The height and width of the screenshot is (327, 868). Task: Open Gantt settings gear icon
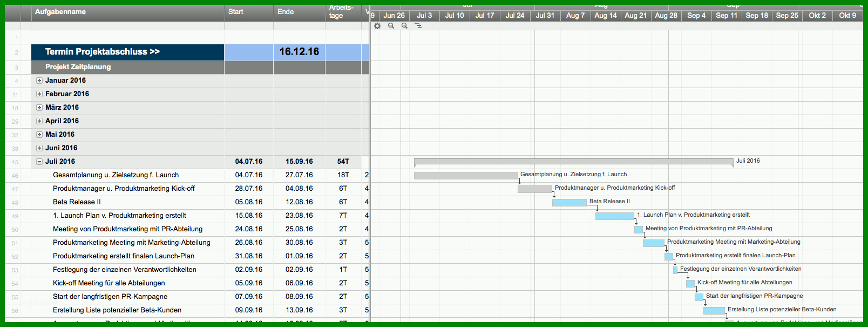pos(377,26)
